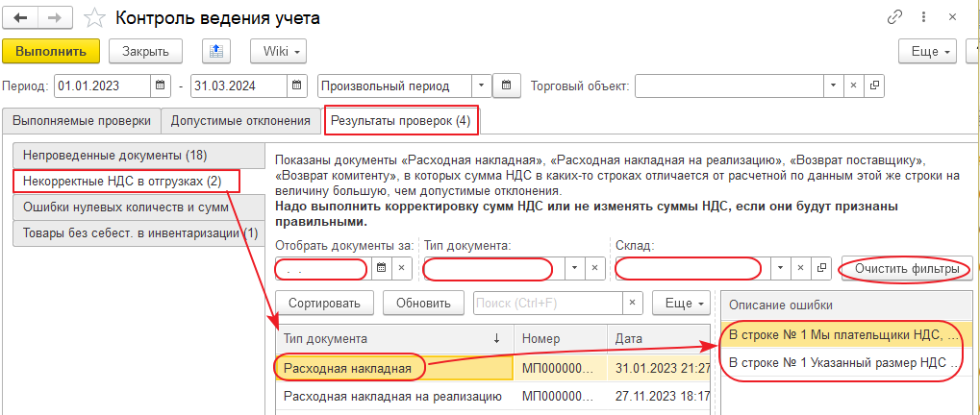This screenshot has height=415, width=980.
Task: Switch to Выполняемые проверки tab
Action: [x=82, y=120]
